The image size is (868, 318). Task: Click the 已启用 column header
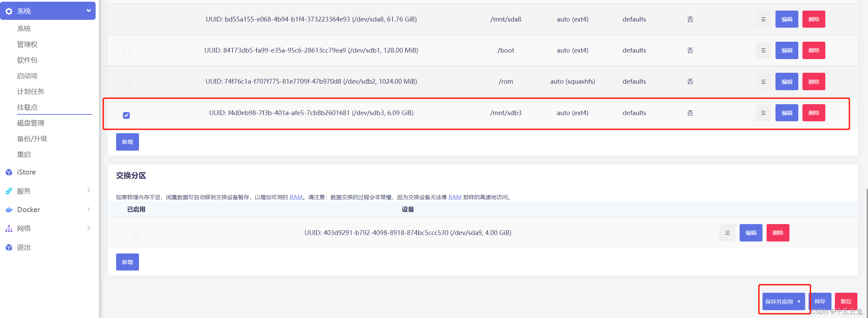[x=136, y=209]
